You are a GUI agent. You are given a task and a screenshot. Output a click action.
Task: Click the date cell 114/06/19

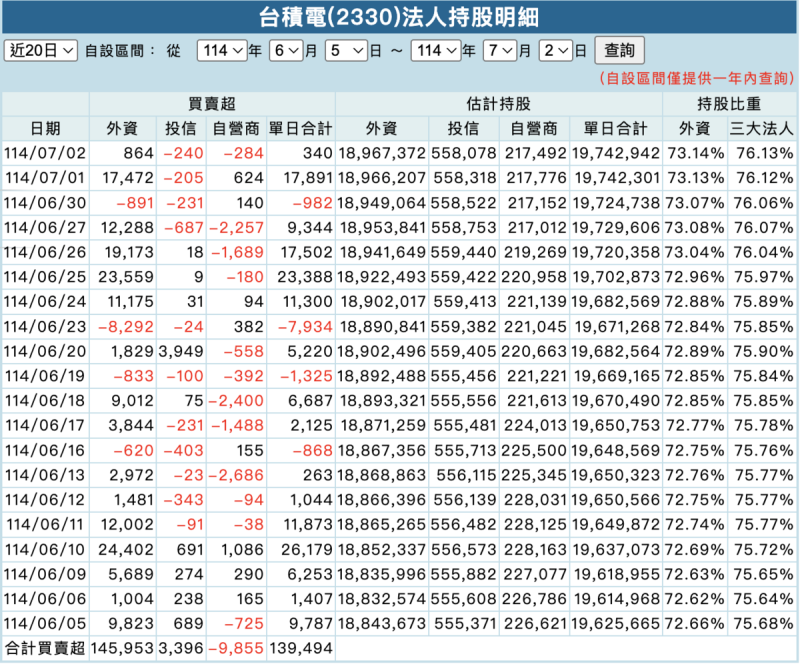pyautogui.click(x=45, y=376)
